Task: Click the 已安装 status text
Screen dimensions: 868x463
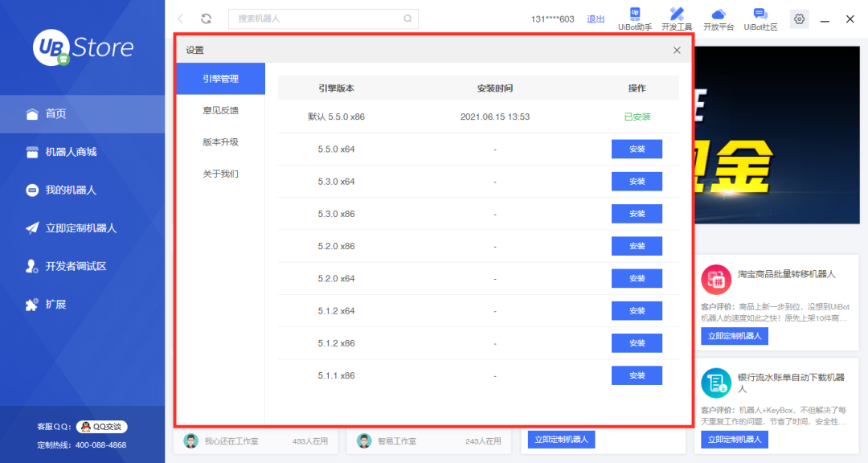Action: point(637,117)
